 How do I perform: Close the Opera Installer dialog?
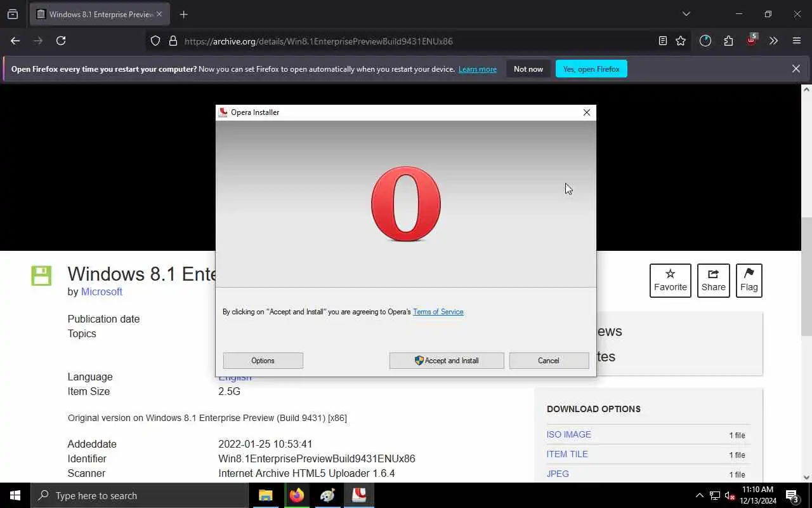[x=587, y=112]
